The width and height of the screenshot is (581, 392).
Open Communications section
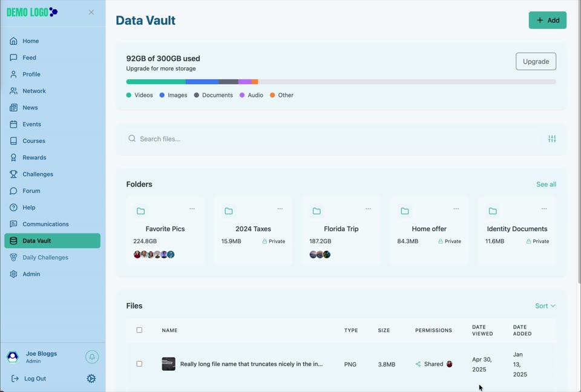[x=52, y=224]
